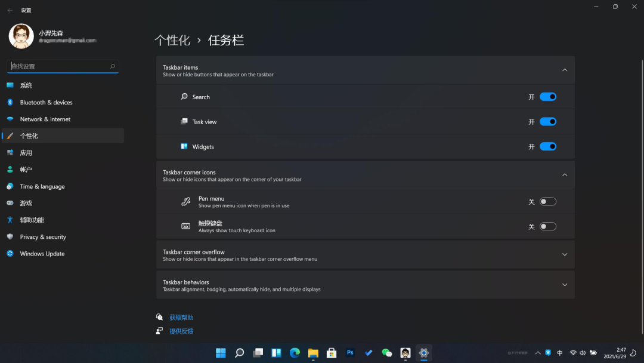Image resolution: width=644 pixels, height=363 pixels.
Task: Open the 辅助功能 settings category
Action: pos(63,220)
